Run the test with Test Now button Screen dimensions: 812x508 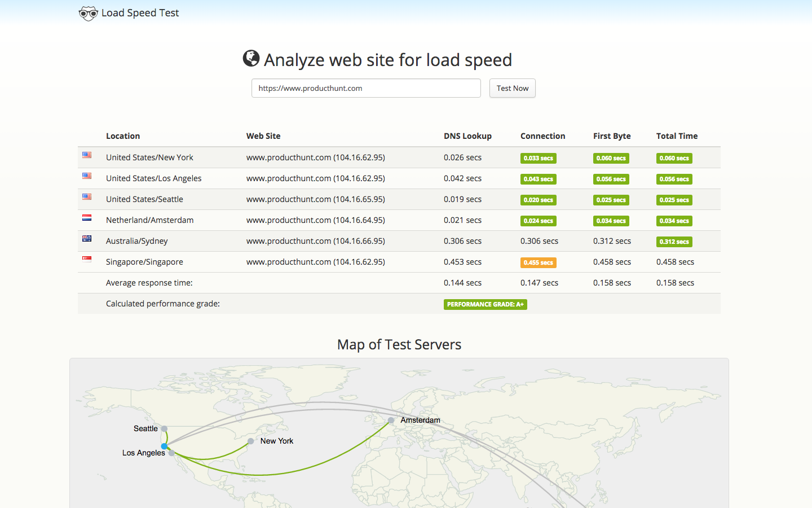(513, 88)
